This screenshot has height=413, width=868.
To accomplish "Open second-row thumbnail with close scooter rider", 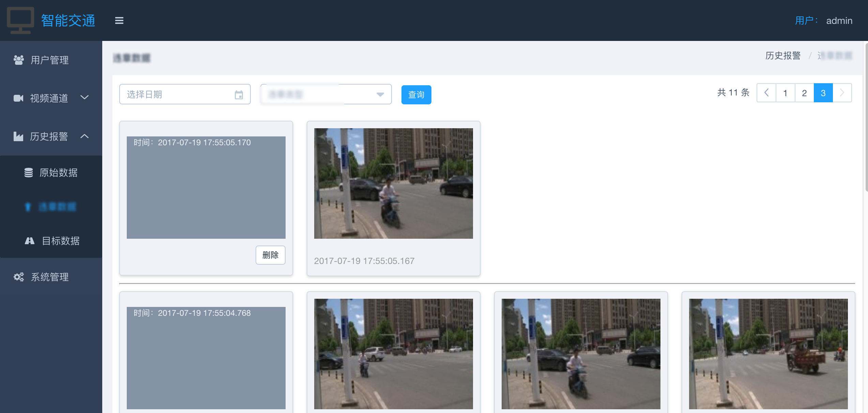I will [x=581, y=354].
